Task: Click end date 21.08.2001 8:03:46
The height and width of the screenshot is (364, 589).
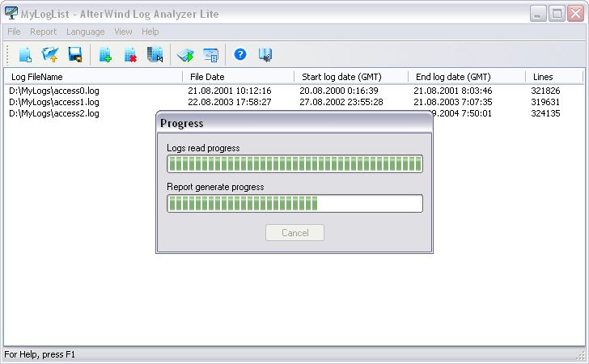Action: click(452, 91)
